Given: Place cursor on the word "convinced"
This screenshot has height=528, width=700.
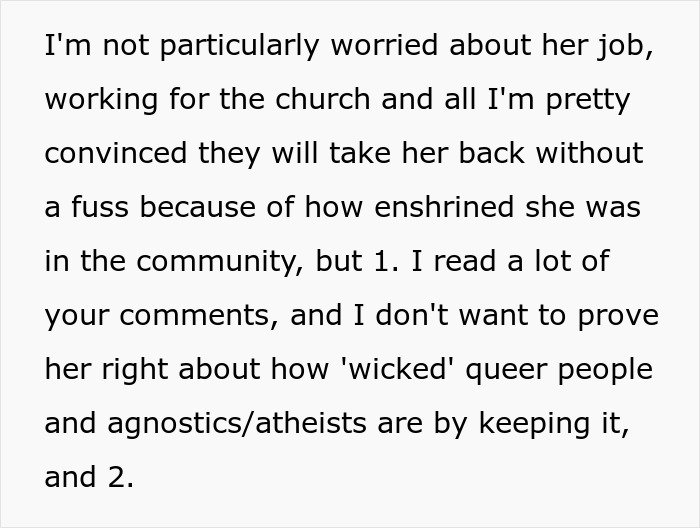Looking at the screenshot, I should (x=112, y=155).
